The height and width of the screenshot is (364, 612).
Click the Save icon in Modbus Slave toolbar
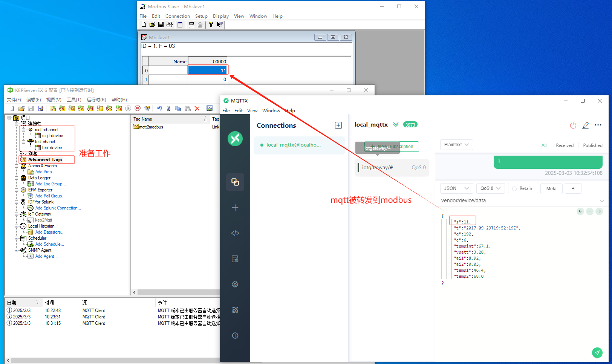[161, 24]
